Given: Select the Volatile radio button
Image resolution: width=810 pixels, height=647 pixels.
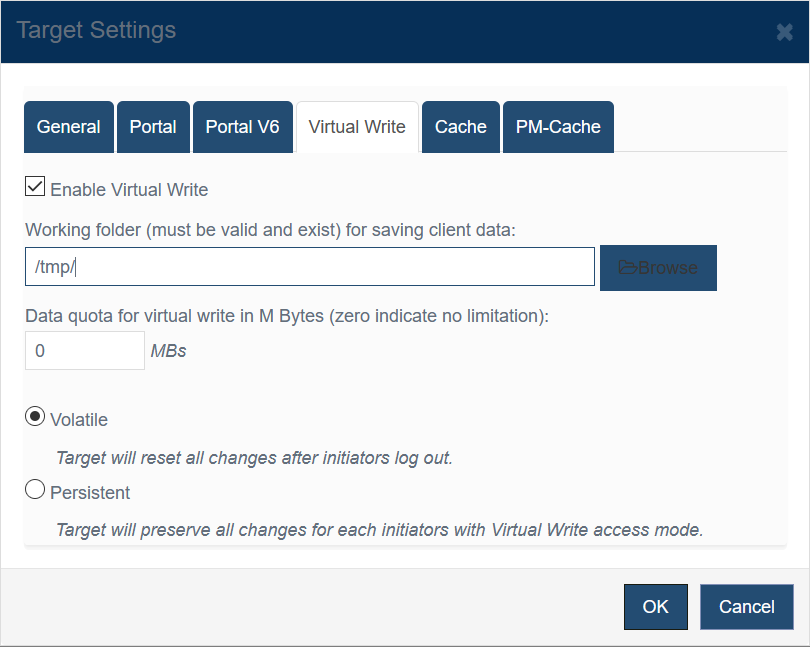Looking at the screenshot, I should pyautogui.click(x=35, y=417).
